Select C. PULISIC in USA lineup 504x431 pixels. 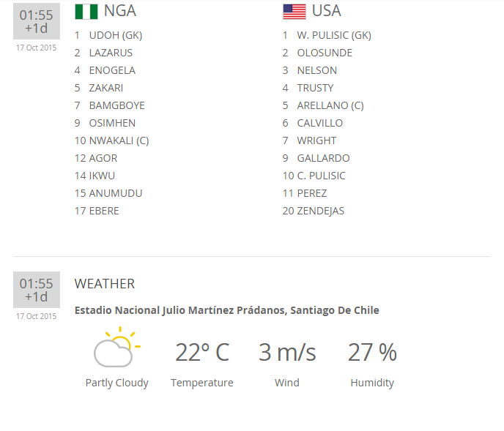pos(321,176)
